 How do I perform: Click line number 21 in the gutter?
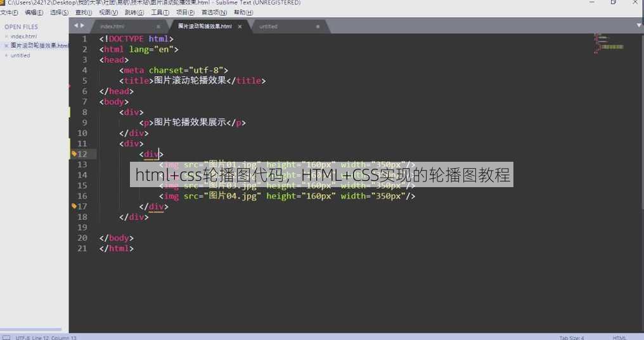coord(82,249)
